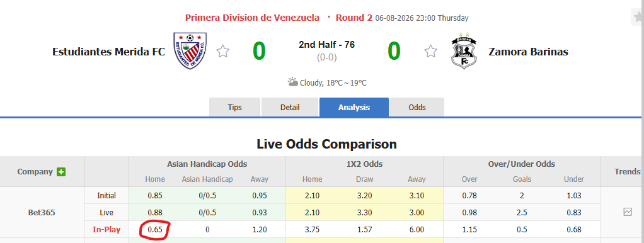Click the Bet365 company cell
644x243 pixels.
[42, 213]
